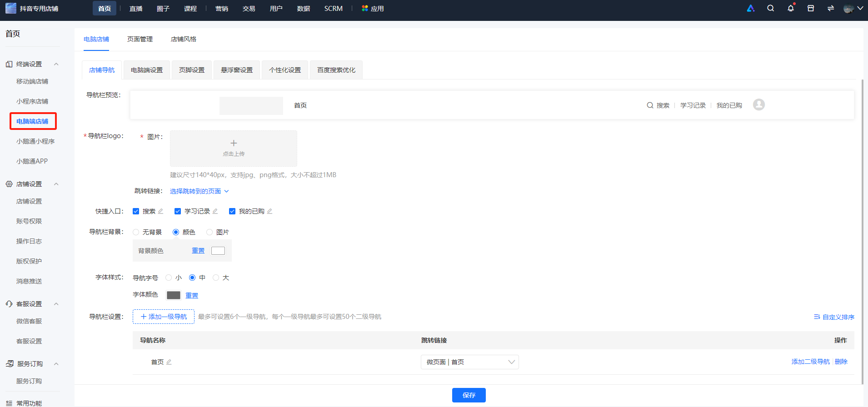Click the blue triangle logo icon
Viewport: 868px width, 407px height.
pos(751,8)
